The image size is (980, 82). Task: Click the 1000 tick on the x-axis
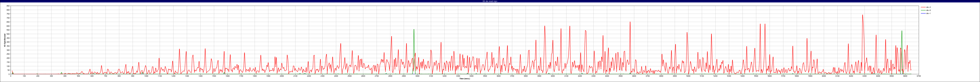146,76
